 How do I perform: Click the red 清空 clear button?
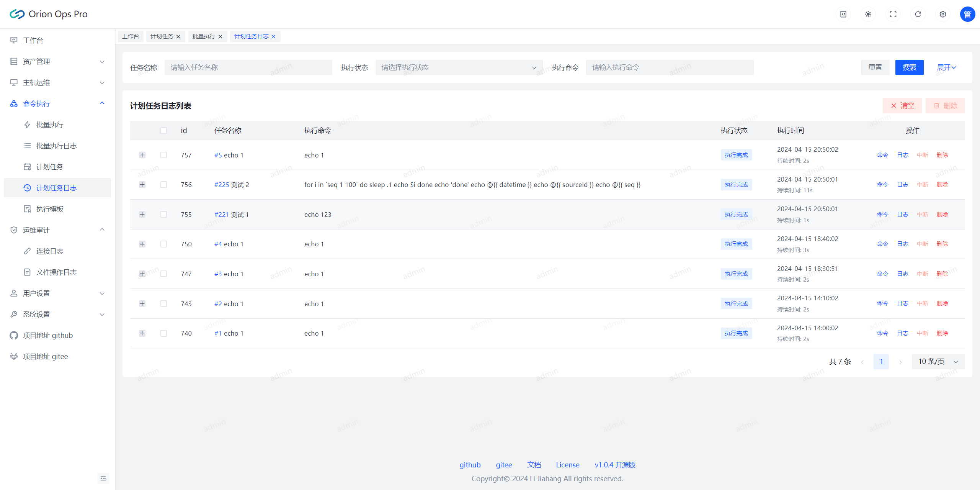[902, 106]
